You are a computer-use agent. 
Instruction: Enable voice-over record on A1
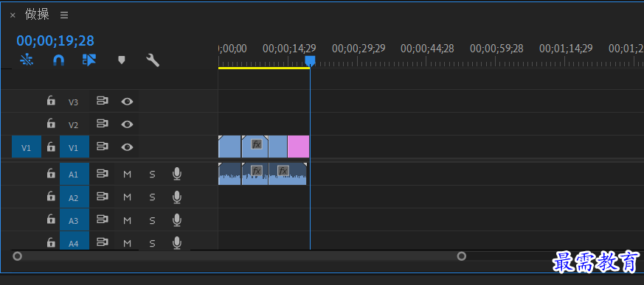(177, 175)
